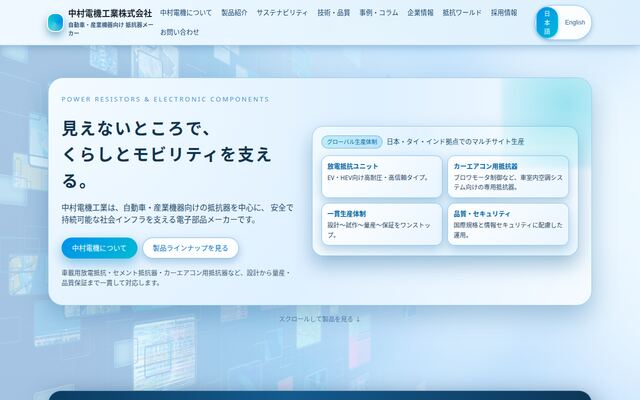Open 技術・品質 in the navigation
Image resolution: width=640 pixels, height=400 pixels.
coord(333,13)
